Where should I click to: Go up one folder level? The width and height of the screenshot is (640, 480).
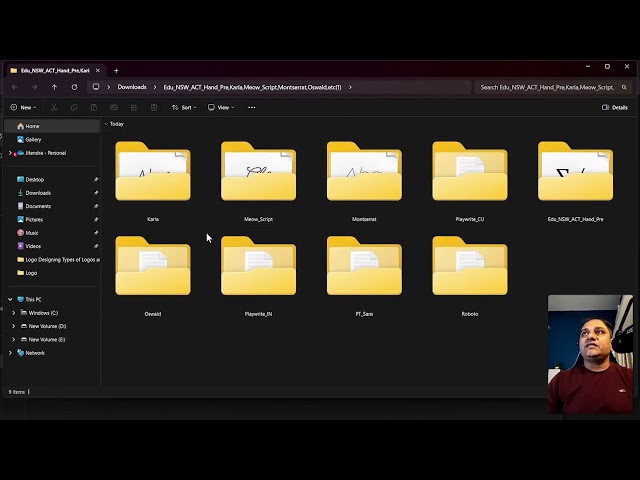(x=54, y=87)
